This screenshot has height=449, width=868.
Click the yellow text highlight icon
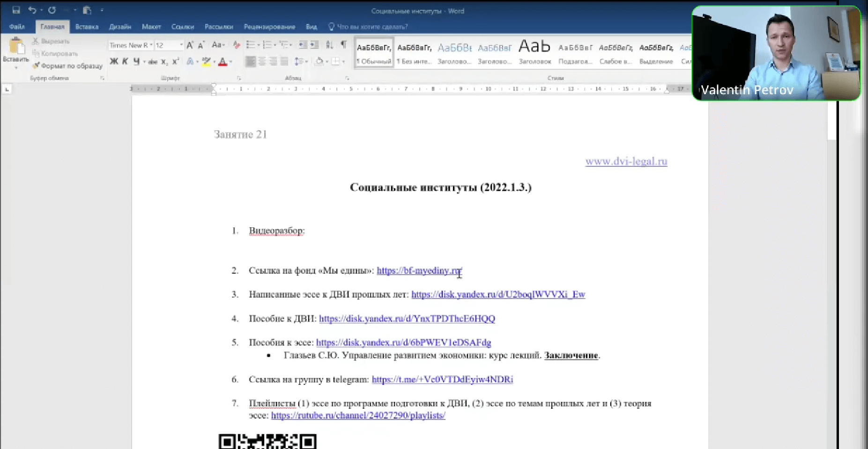206,61
